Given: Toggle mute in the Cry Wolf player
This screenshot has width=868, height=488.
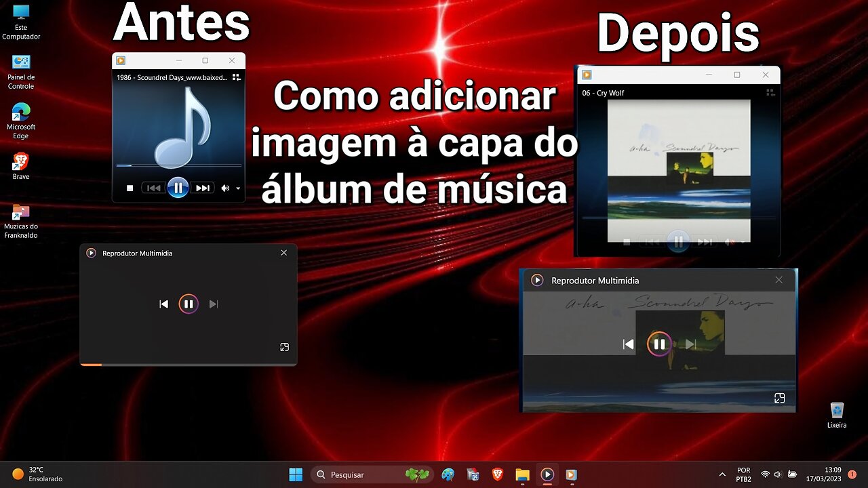Looking at the screenshot, I should click(730, 241).
